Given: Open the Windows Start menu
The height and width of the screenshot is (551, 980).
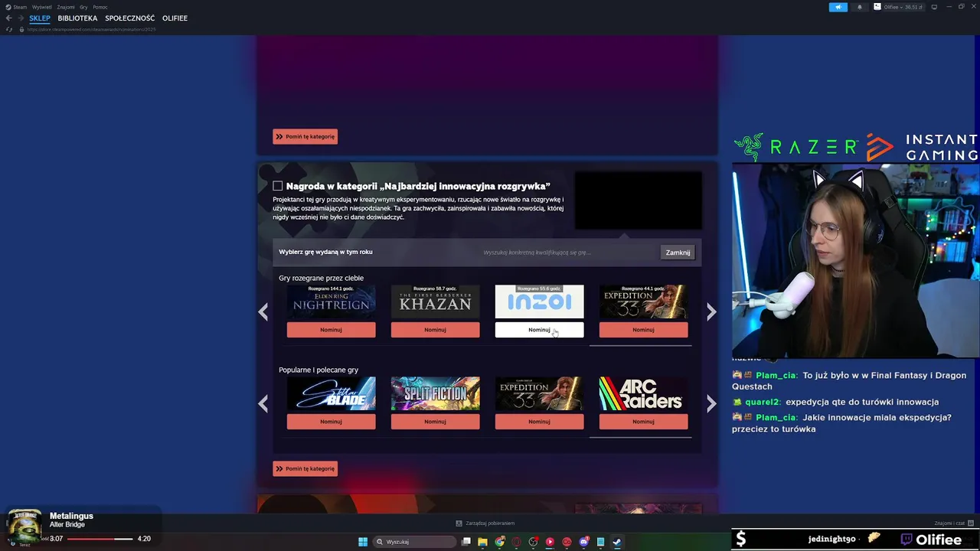Looking at the screenshot, I should click(363, 542).
